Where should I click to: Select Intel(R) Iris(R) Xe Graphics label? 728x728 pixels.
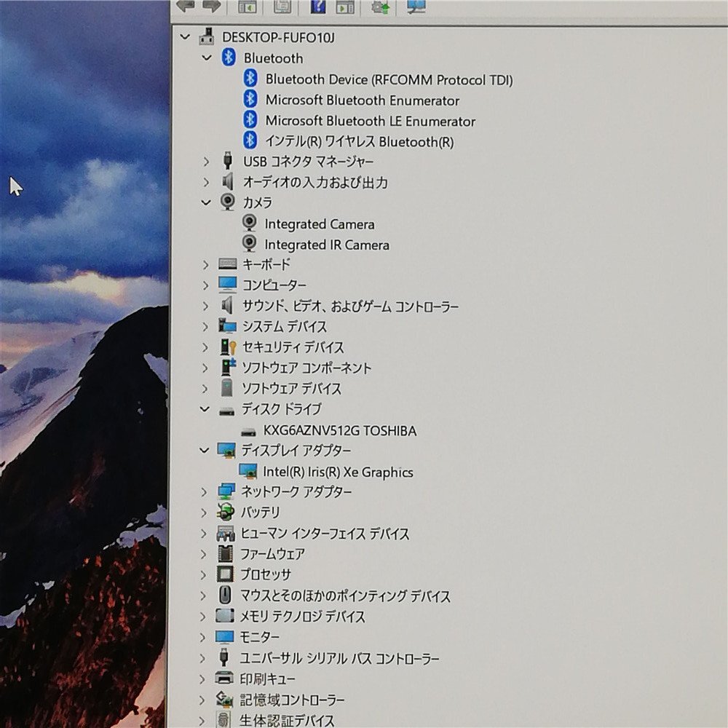(x=338, y=472)
